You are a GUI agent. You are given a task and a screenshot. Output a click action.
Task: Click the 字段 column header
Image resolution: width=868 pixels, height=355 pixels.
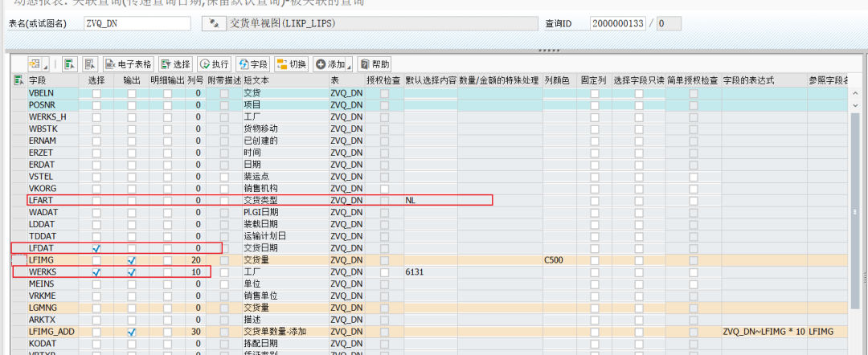click(52, 81)
